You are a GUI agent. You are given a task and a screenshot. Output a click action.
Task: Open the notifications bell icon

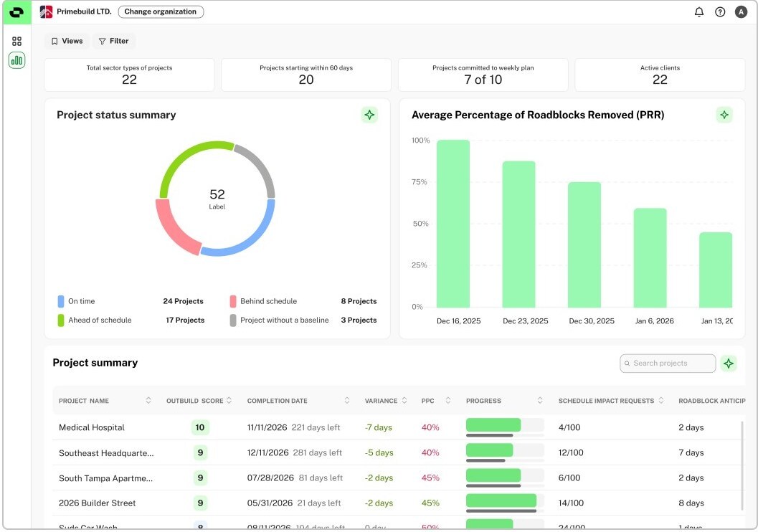coord(699,12)
